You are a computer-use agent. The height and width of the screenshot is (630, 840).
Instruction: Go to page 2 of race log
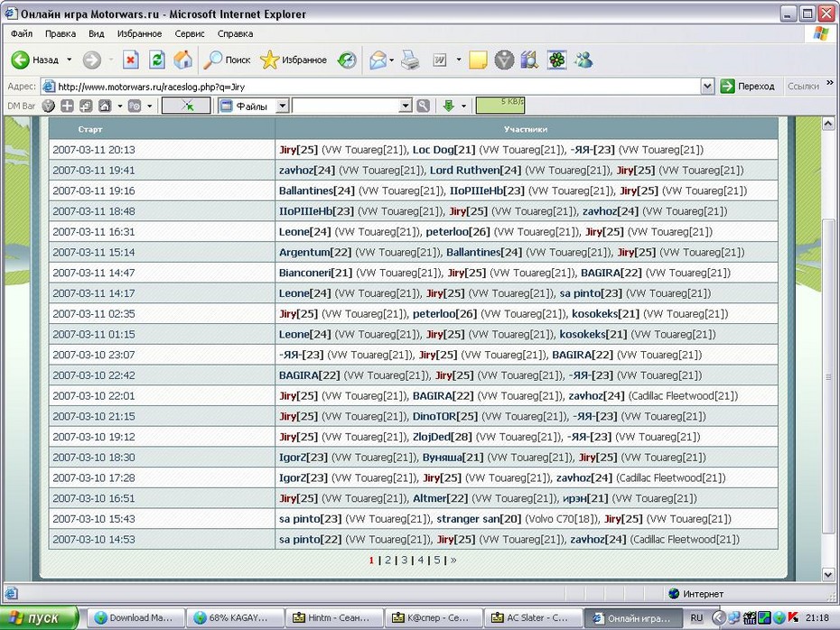click(x=387, y=560)
